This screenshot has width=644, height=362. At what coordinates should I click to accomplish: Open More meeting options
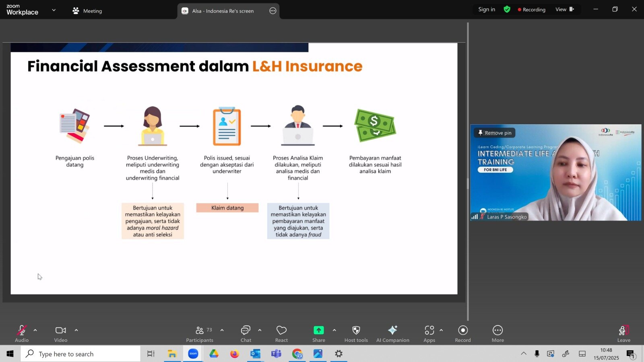497,333
